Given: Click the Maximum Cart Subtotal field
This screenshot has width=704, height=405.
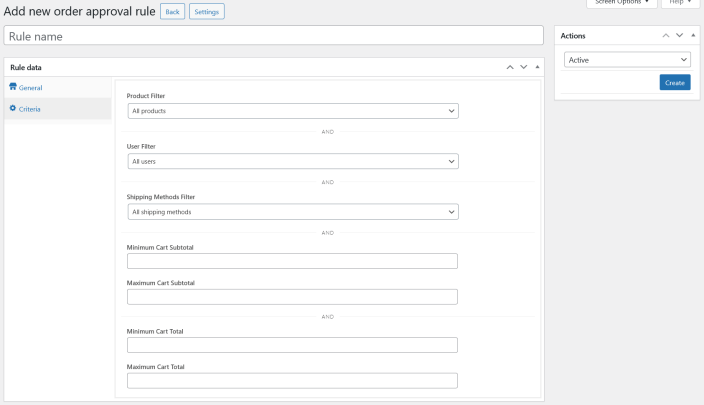Looking at the screenshot, I should pos(292,297).
